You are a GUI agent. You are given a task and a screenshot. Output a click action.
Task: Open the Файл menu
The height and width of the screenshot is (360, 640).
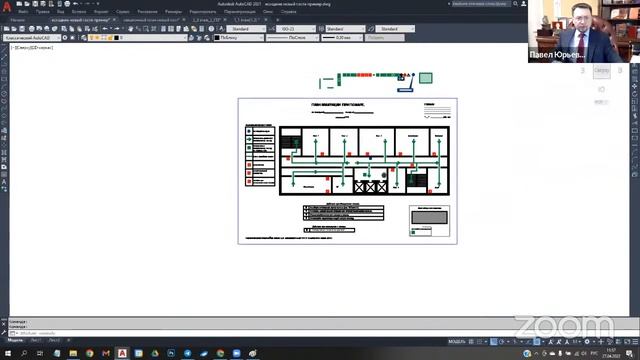coord(23,12)
